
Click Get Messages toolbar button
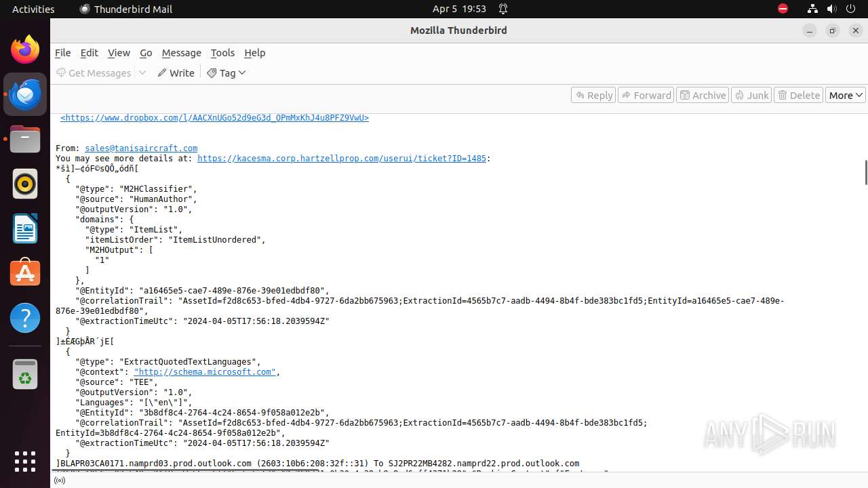point(94,73)
